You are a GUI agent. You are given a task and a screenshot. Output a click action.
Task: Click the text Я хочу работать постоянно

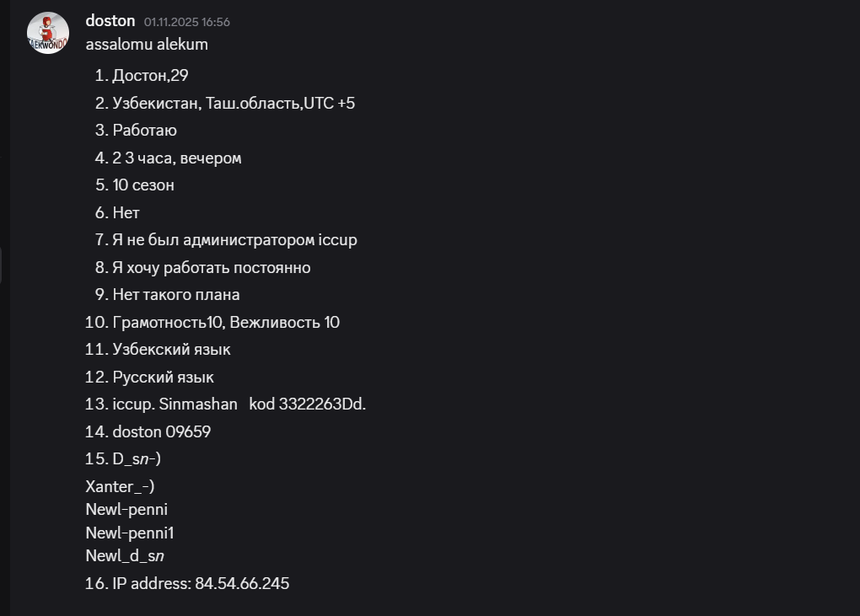tap(211, 267)
